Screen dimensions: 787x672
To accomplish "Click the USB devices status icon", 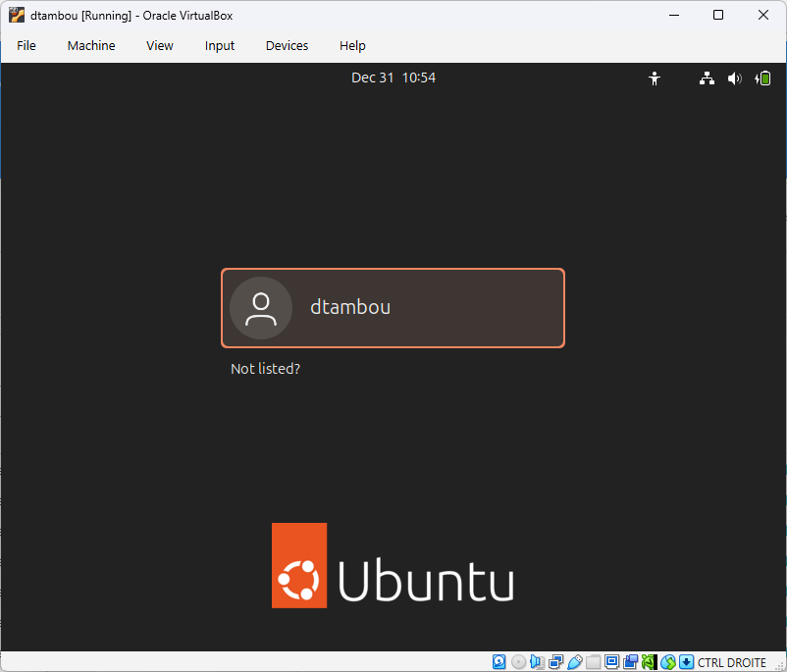I will click(575, 662).
